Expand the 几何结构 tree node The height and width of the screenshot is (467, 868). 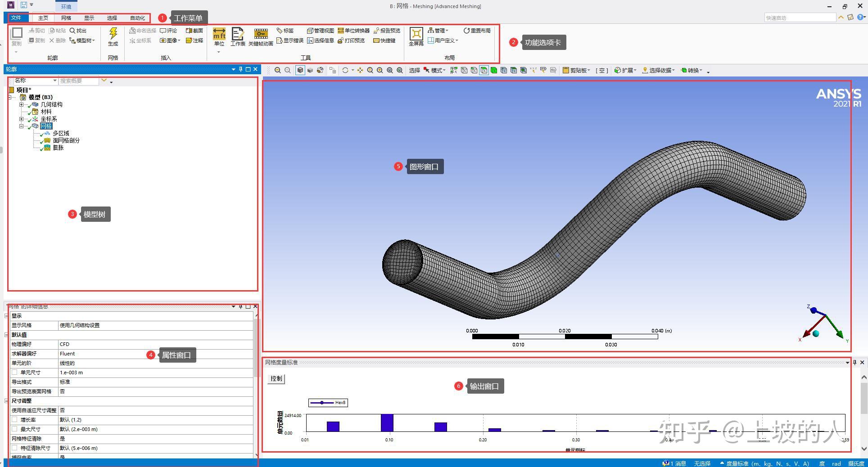21,104
